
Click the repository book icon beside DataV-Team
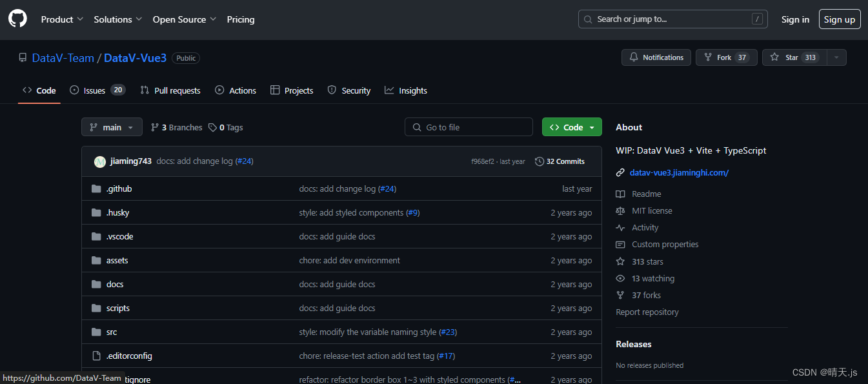(x=23, y=57)
